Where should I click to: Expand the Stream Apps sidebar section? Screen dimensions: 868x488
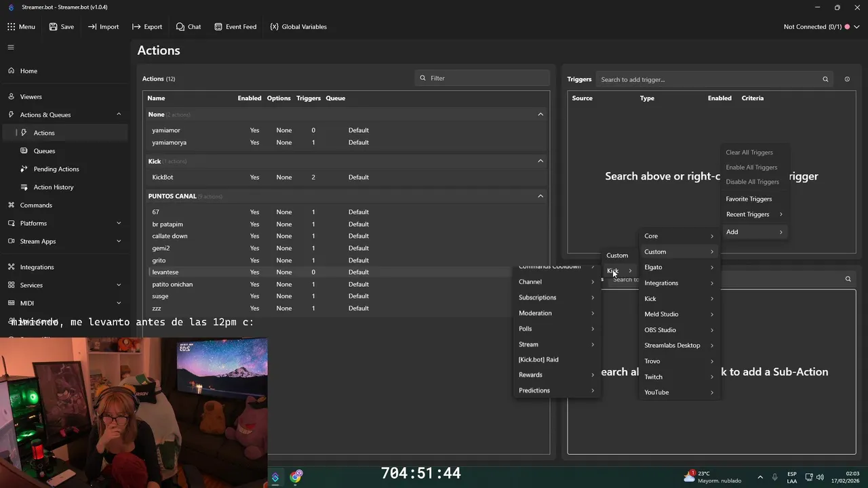pos(119,241)
